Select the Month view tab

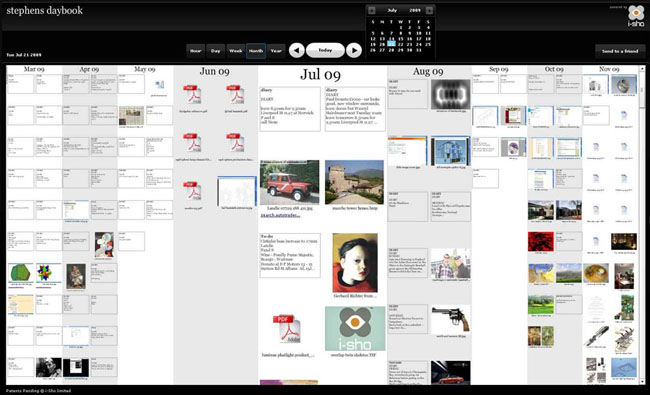point(256,51)
